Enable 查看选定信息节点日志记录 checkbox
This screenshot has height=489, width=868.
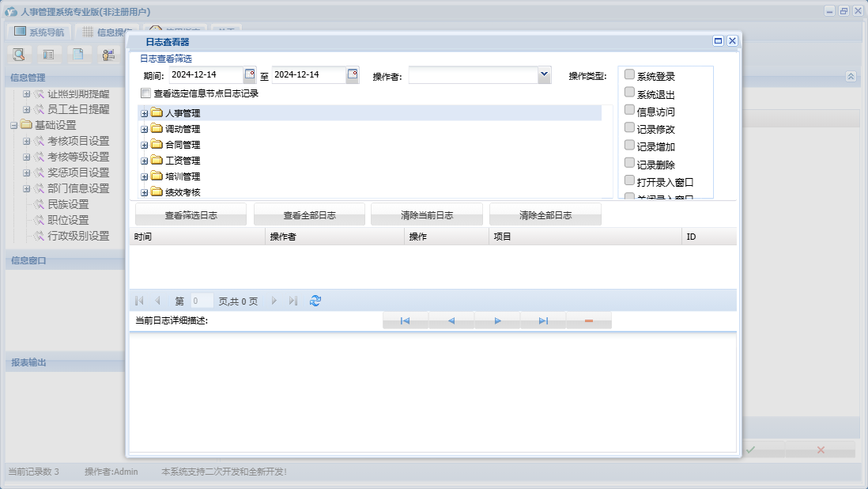pyautogui.click(x=145, y=93)
